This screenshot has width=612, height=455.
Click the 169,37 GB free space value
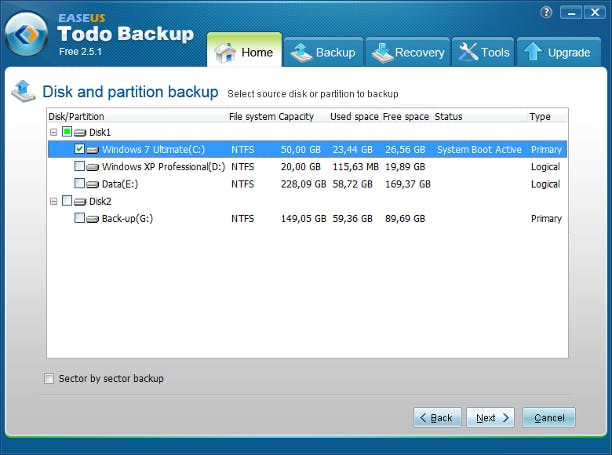[408, 184]
